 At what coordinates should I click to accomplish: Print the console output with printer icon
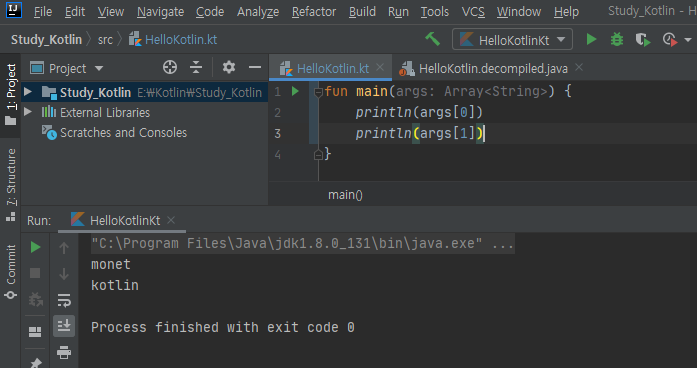(x=64, y=352)
